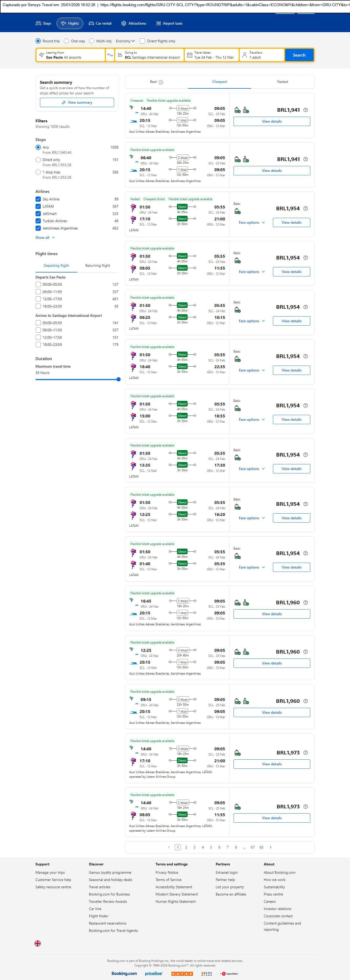
Task: Uncheck the Turkish Airlines airline filter
Action: click(38, 221)
